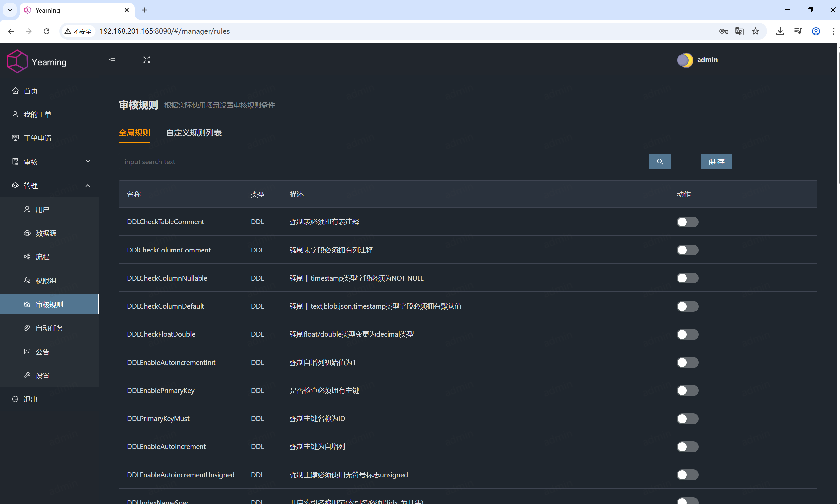Enable DDLCheckTableComment rule switch
The height and width of the screenshot is (504, 840).
pyautogui.click(x=687, y=222)
